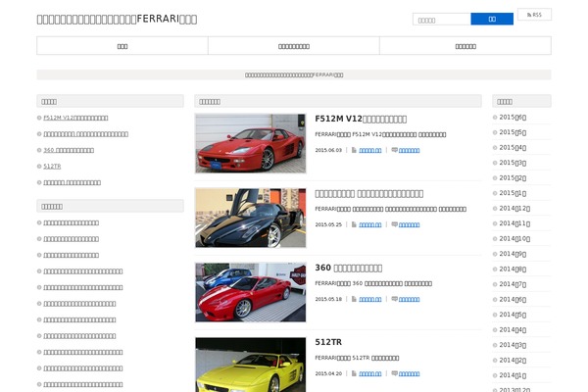Screen dimensions: 588x392
Task: Open the RSS feed button
Action: [534, 15]
